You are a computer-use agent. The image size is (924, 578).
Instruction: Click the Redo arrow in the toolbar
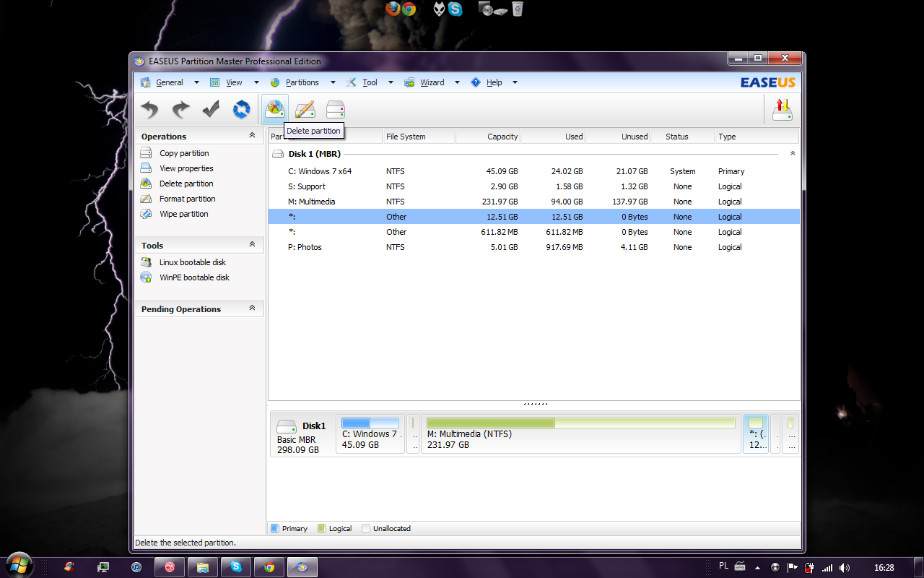click(180, 110)
